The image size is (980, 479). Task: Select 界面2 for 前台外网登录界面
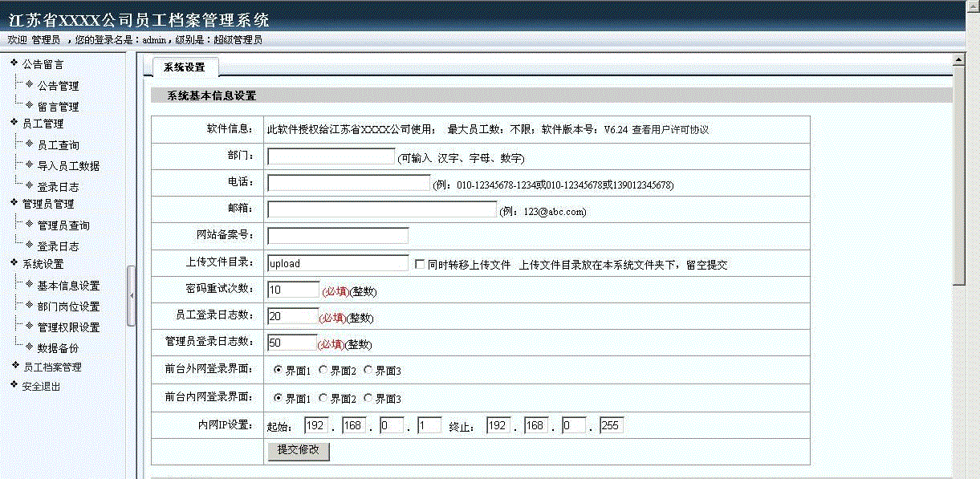coord(323,371)
